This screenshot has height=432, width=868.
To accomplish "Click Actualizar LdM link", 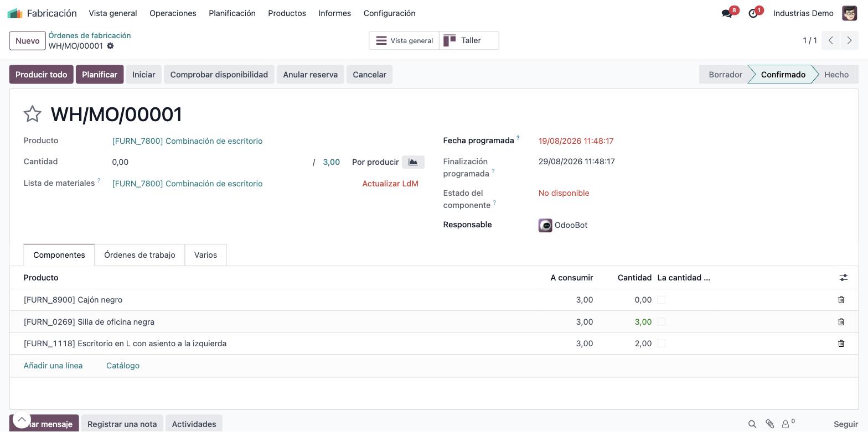I will pyautogui.click(x=390, y=184).
